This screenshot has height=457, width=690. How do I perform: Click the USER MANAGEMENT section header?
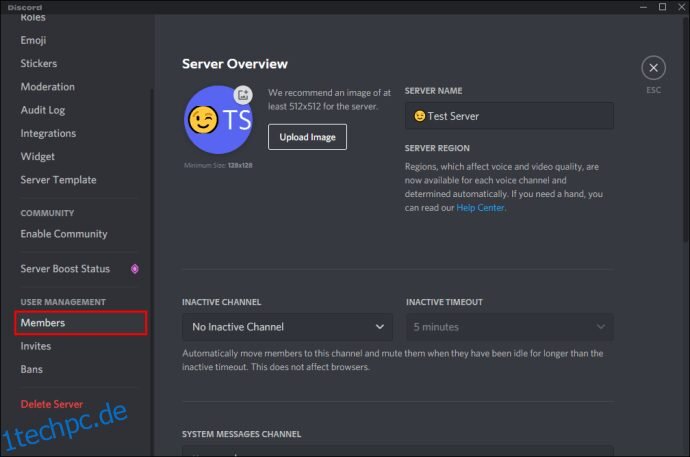point(63,302)
